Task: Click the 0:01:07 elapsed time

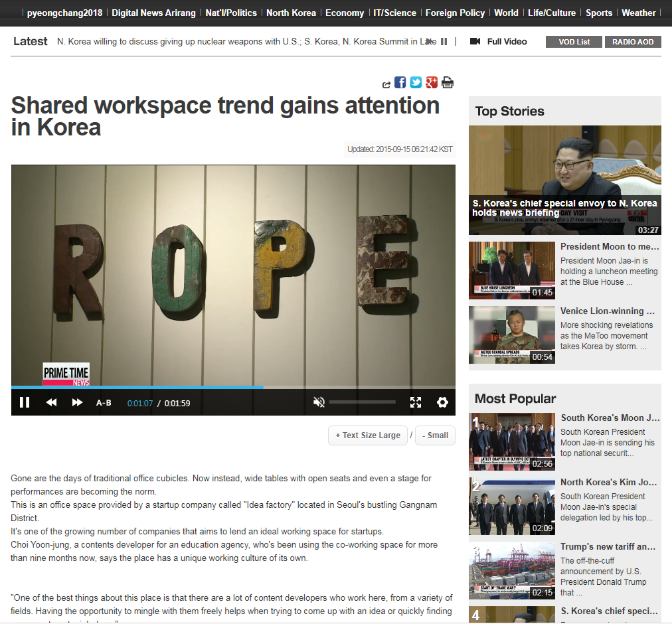Action: (x=139, y=404)
